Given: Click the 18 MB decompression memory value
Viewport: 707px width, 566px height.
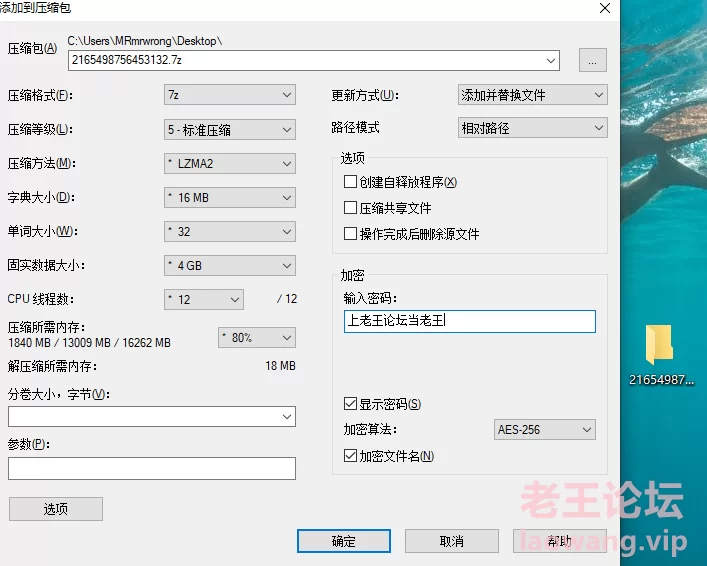Looking at the screenshot, I should click(x=280, y=366).
